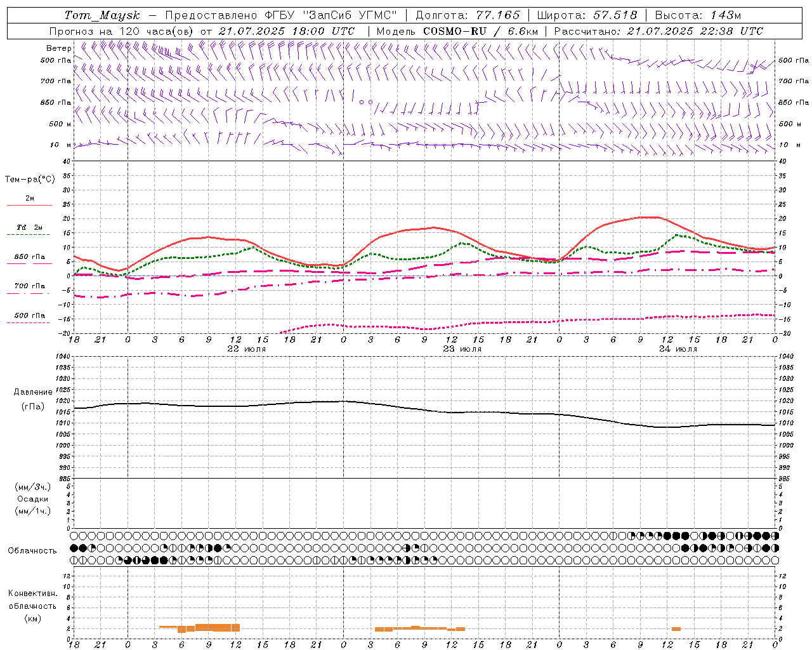Click the 'Тем-ра(°C)' temperature panel label
Screen dimensions: 812x650
point(30,180)
